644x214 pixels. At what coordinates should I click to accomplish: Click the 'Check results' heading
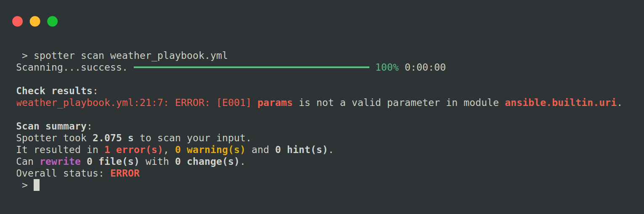point(54,91)
